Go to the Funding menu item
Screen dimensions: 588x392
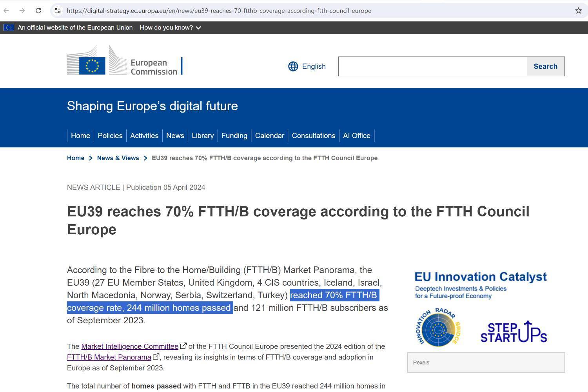click(x=234, y=136)
